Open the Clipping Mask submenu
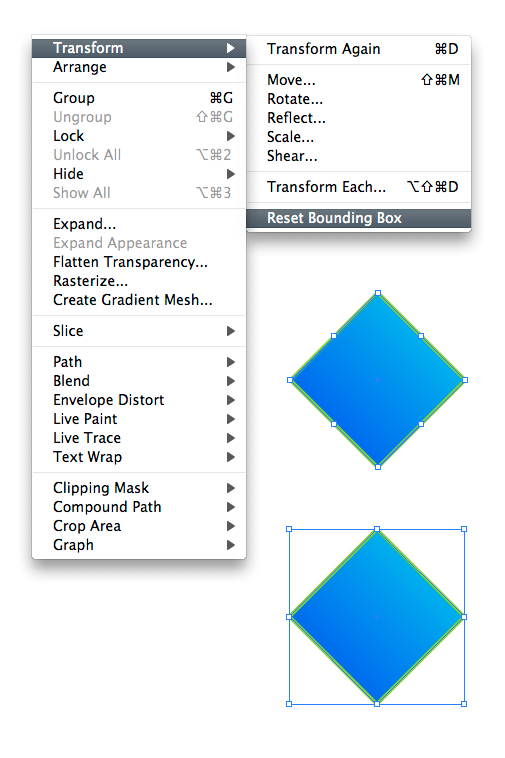The width and height of the screenshot is (505, 758). [139, 488]
